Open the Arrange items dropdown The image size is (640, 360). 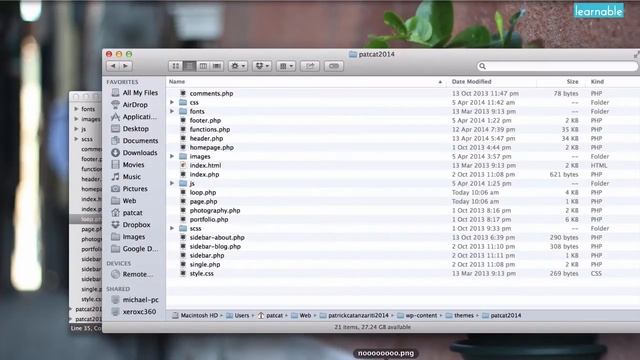pos(286,66)
